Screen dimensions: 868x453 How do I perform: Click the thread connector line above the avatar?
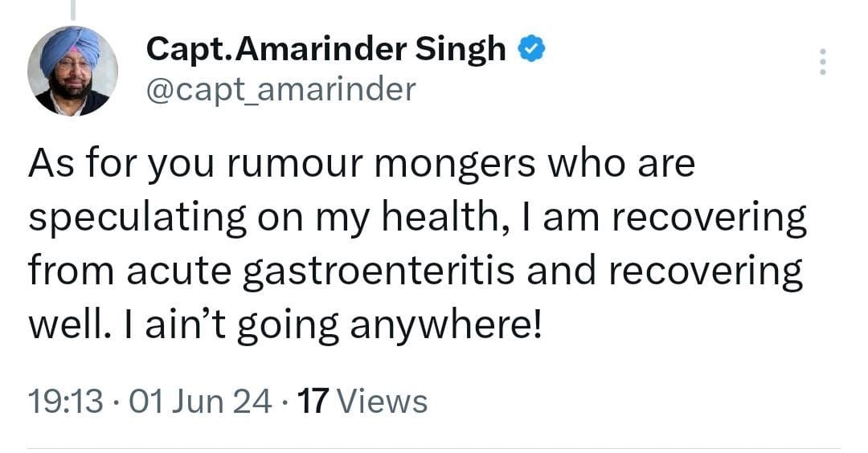(x=72, y=10)
